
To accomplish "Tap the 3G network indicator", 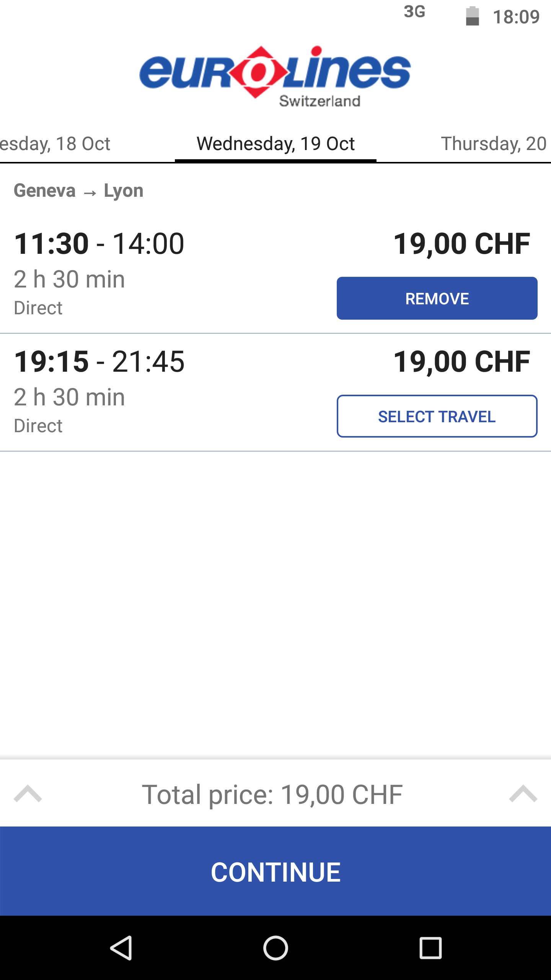I will [414, 12].
